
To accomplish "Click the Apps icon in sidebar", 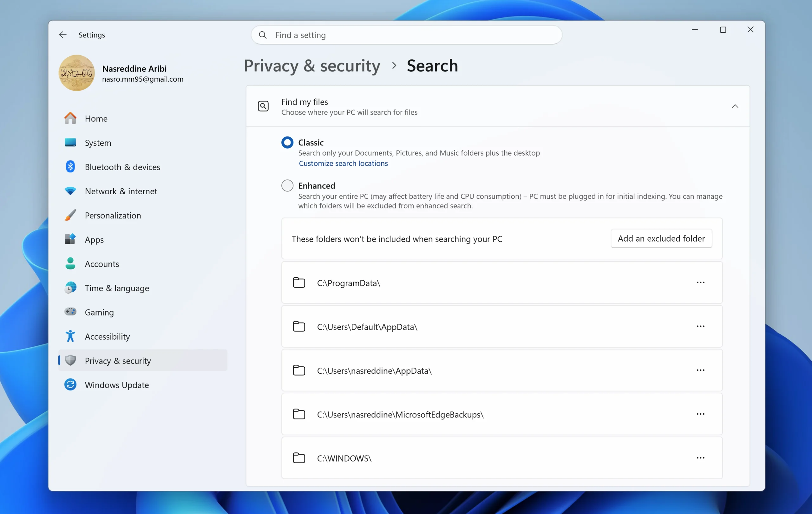I will [70, 239].
